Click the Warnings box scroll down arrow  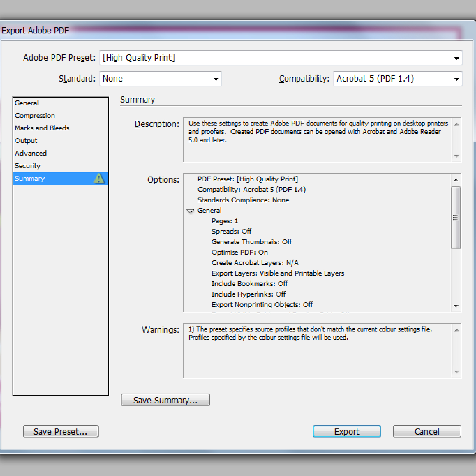(456, 372)
